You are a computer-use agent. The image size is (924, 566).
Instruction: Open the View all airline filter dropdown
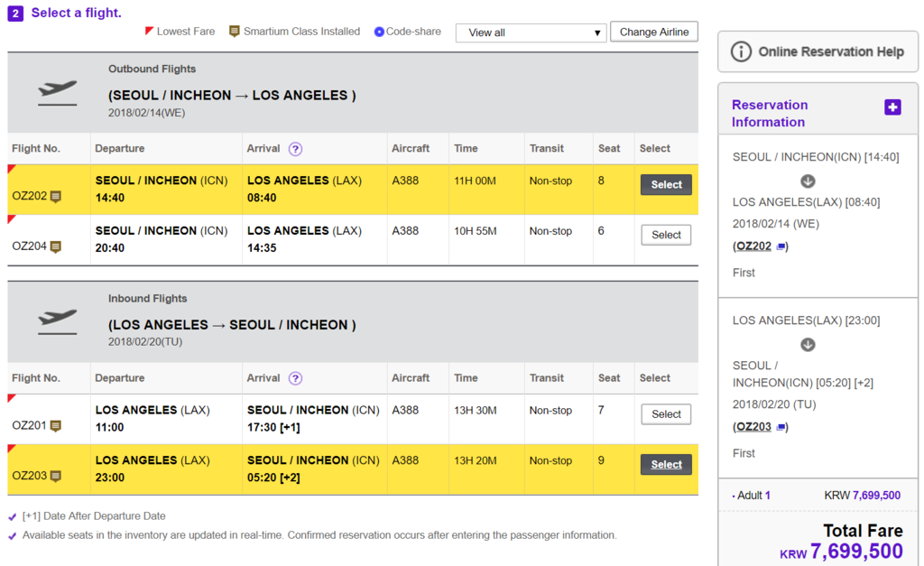coord(531,32)
